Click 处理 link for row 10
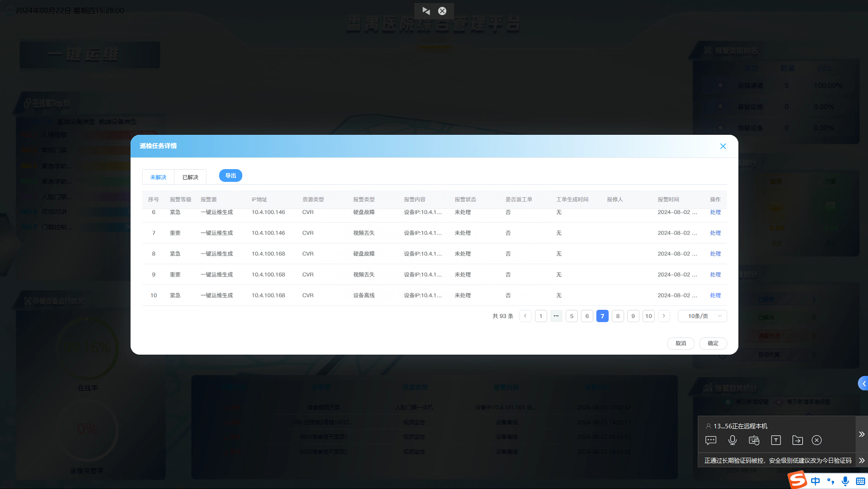This screenshot has width=868, height=489. point(715,295)
